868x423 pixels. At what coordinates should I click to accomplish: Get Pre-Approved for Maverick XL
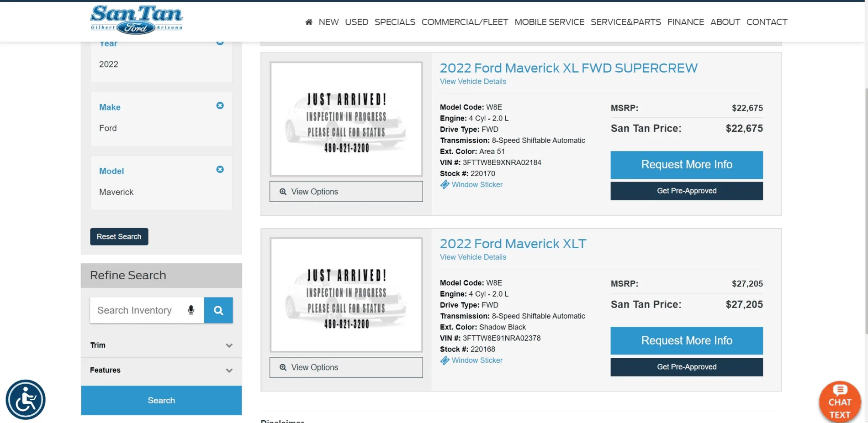coord(687,191)
